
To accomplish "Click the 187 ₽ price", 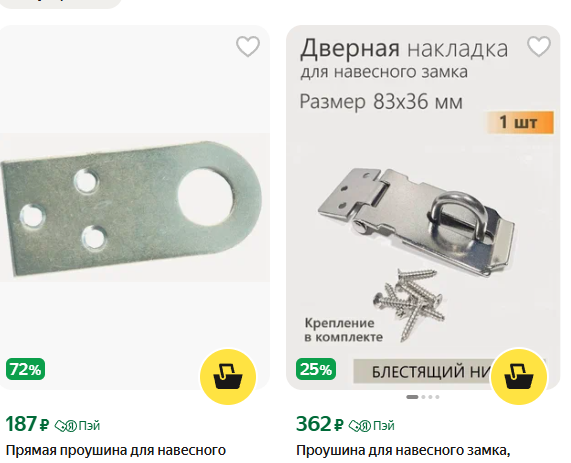I will 27,424.
